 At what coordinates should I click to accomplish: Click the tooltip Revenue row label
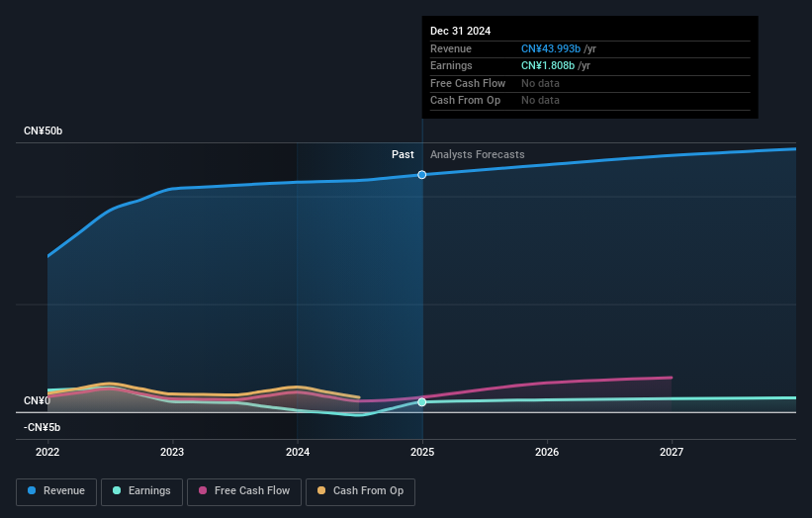451,48
